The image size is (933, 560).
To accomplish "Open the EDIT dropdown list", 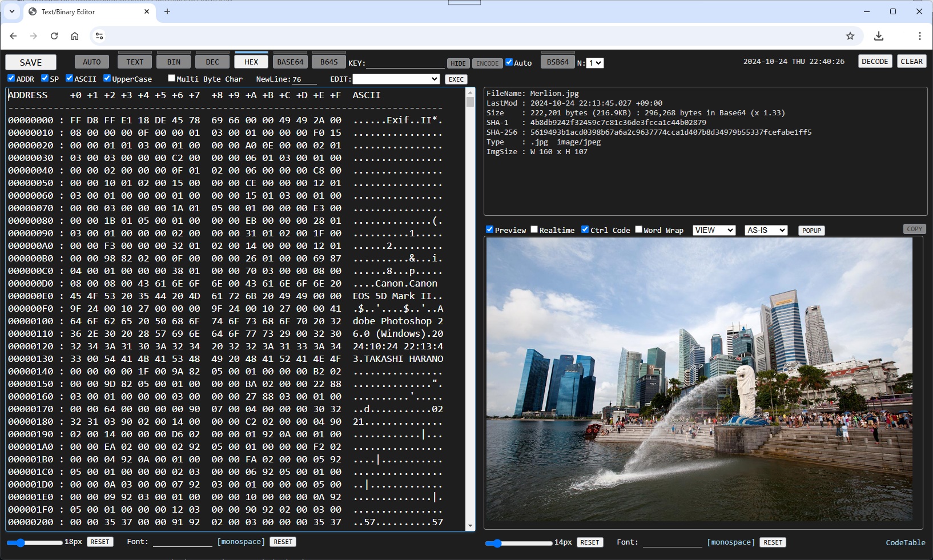I will [x=396, y=79].
